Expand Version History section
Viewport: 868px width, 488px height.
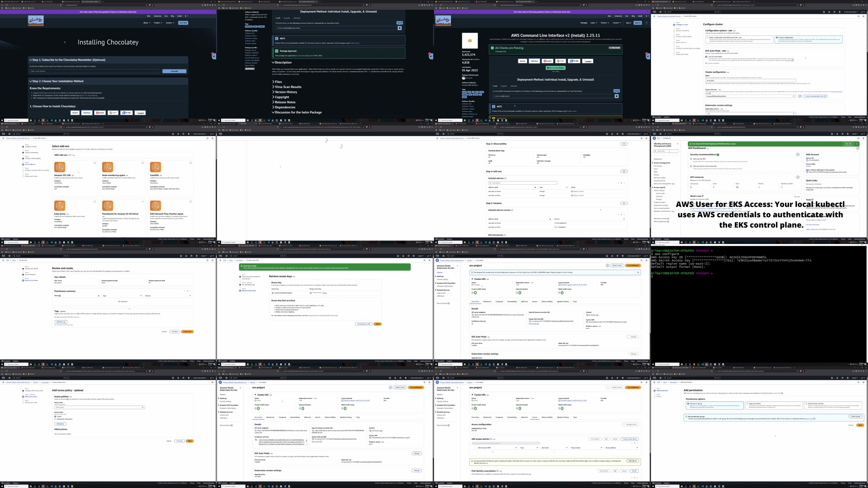(285, 92)
